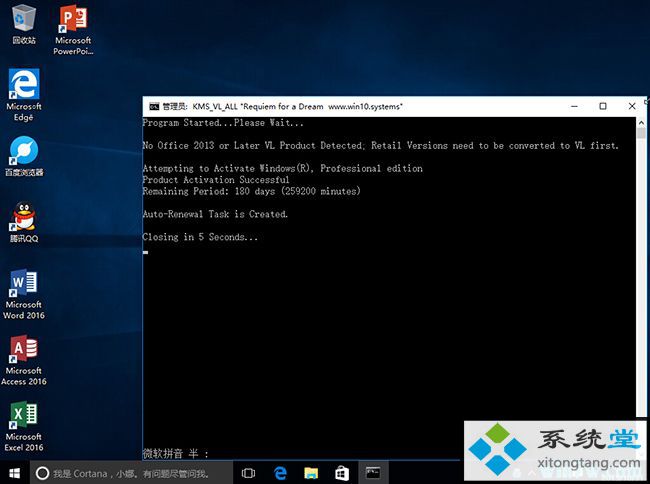Click the KMS_VL_ALL window title text
Image resolution: width=650 pixels, height=484 pixels.
coord(282,106)
